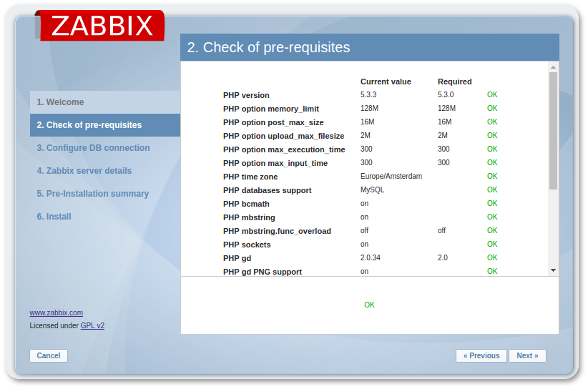Click the scrollbar down arrow

(553, 270)
